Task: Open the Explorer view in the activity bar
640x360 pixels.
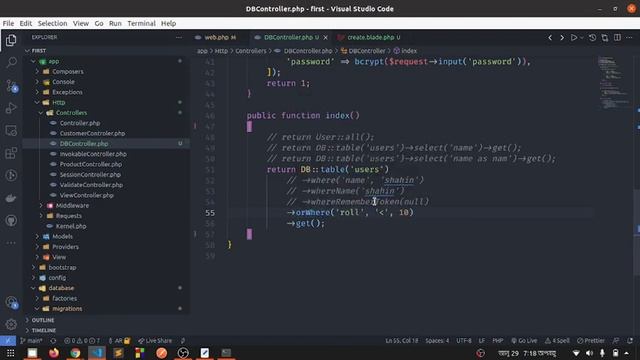Action: (11, 40)
